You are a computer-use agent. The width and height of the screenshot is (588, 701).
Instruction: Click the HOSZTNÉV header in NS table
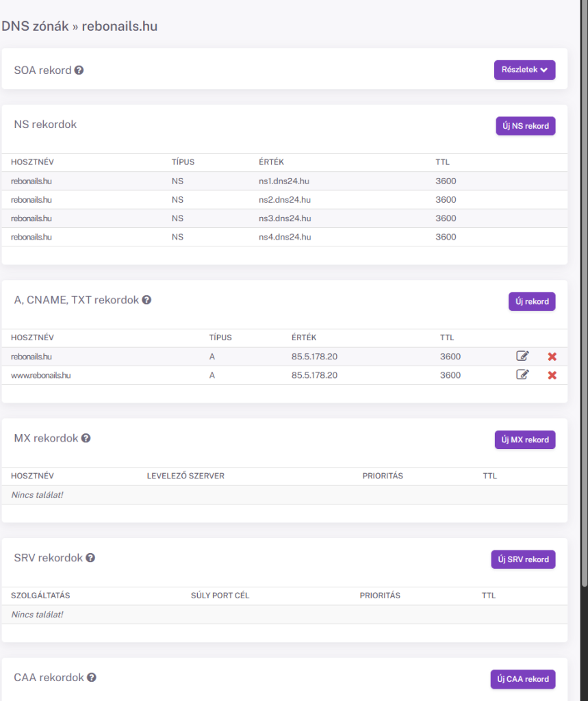pos(32,162)
